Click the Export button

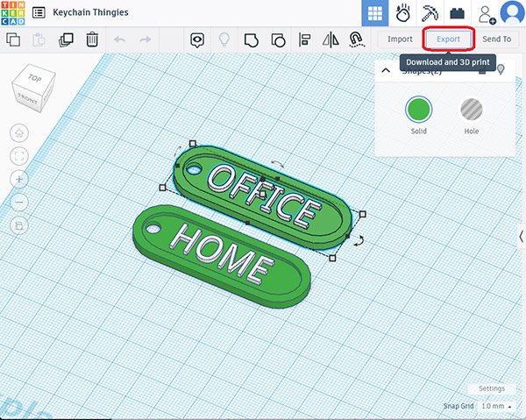(x=448, y=39)
